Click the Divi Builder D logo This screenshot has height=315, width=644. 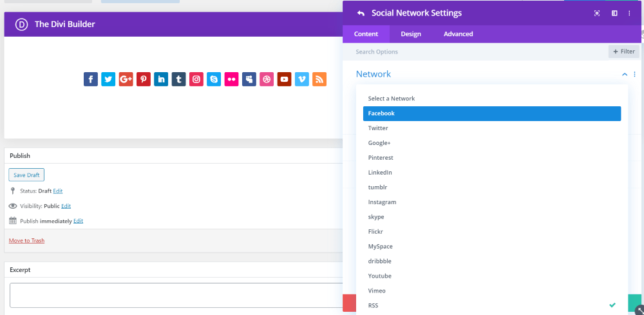coord(21,24)
